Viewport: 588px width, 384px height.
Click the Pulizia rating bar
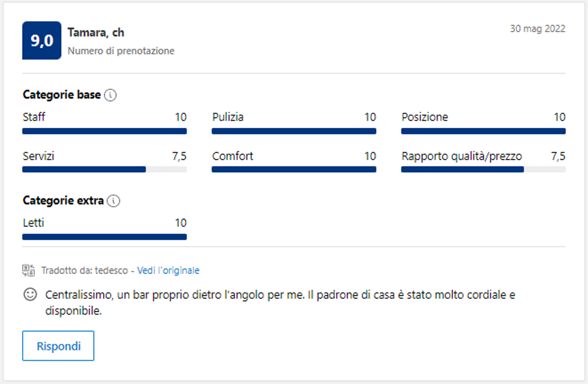pos(294,131)
